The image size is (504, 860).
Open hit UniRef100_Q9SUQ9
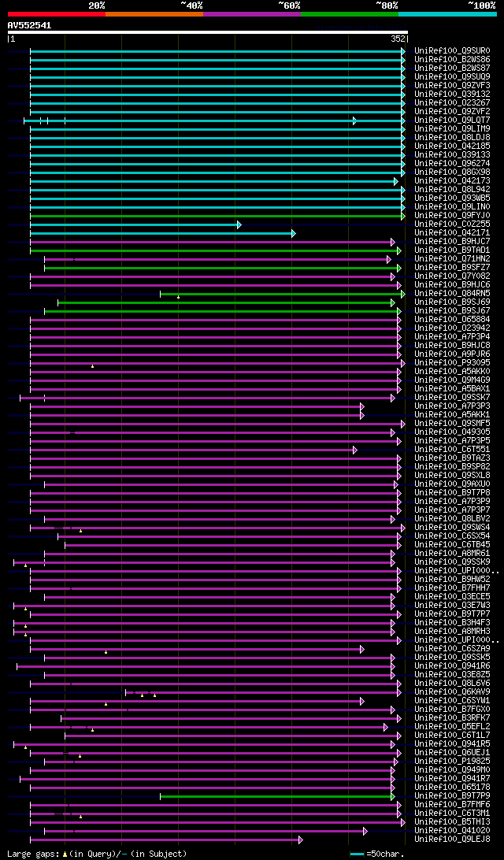(453, 77)
